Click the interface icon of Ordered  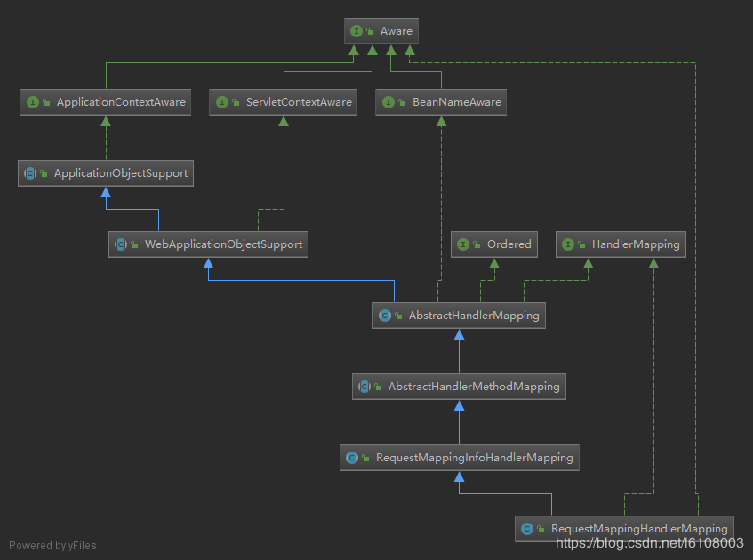tap(463, 244)
